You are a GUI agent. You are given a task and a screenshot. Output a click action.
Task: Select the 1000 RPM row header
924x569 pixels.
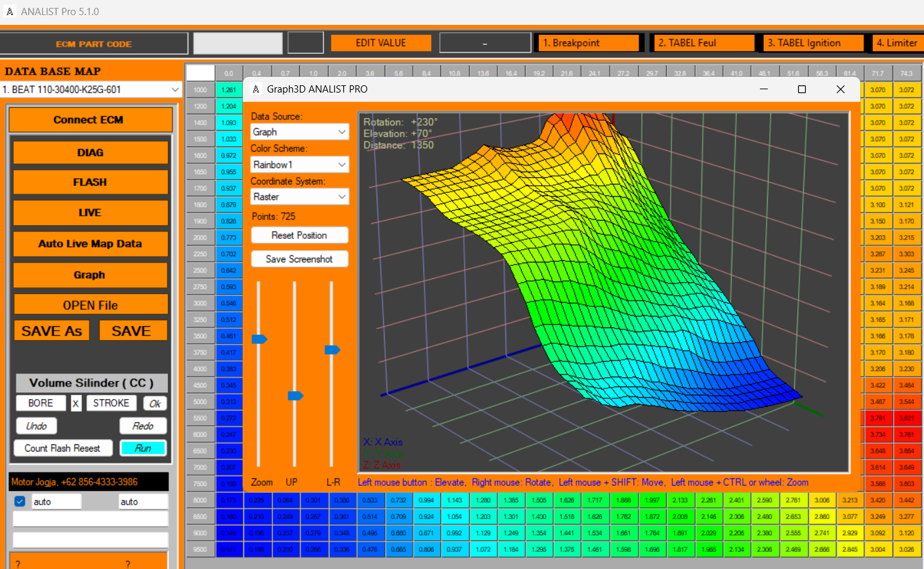(x=200, y=90)
